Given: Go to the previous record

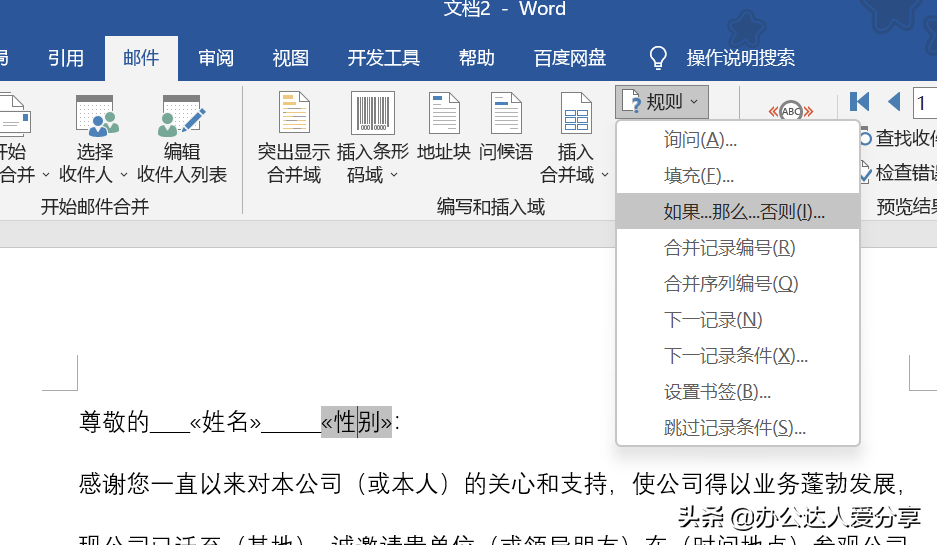Looking at the screenshot, I should coord(895,102).
